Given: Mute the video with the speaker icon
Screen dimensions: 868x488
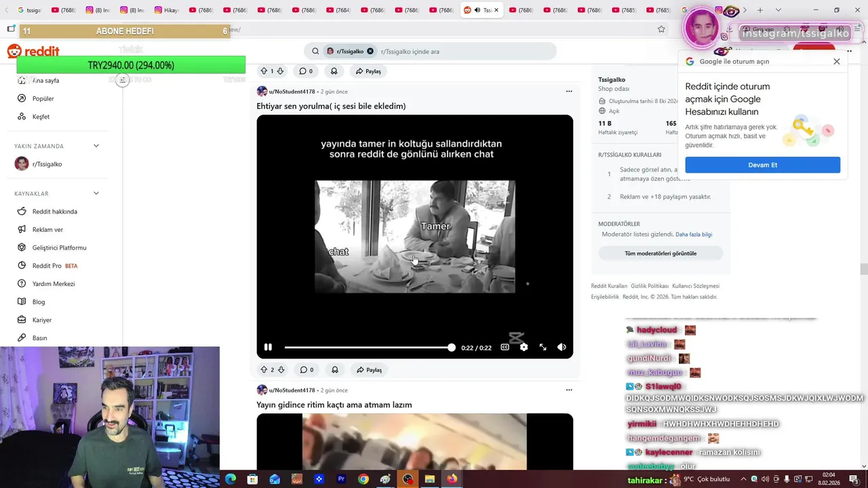Looking at the screenshot, I should coord(561,347).
